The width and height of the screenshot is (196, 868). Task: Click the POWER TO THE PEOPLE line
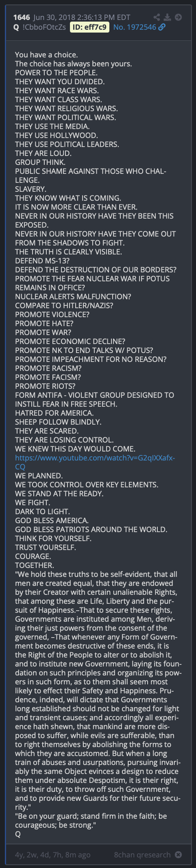pyautogui.click(x=56, y=72)
